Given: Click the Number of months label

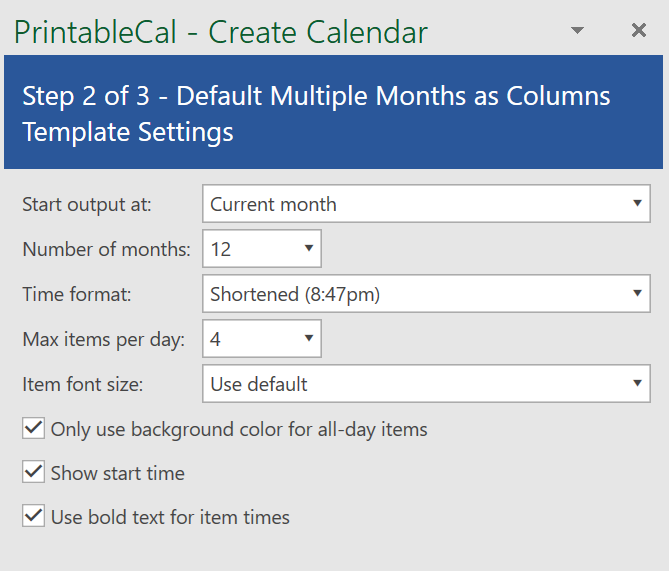Looking at the screenshot, I should [x=106, y=249].
